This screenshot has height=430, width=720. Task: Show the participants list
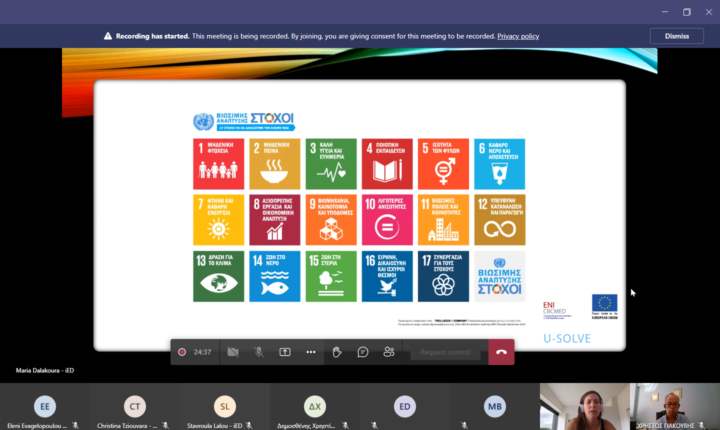tap(389, 352)
